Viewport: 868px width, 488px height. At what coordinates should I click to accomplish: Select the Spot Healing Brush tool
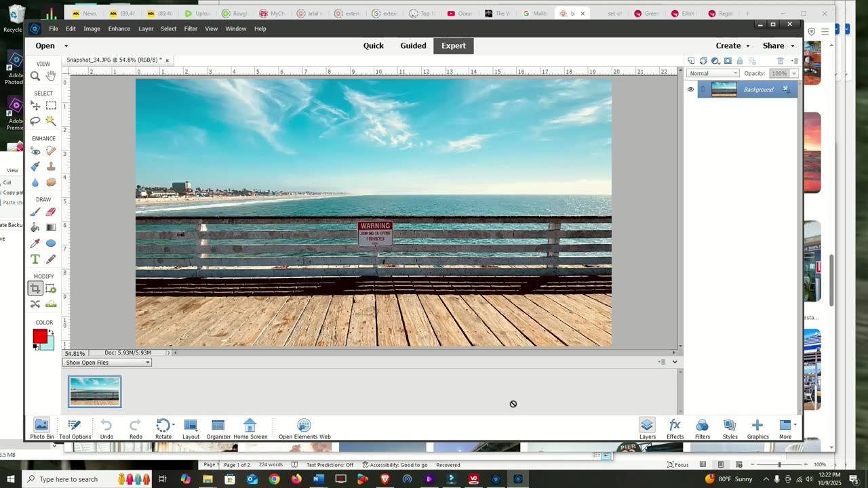click(51, 150)
